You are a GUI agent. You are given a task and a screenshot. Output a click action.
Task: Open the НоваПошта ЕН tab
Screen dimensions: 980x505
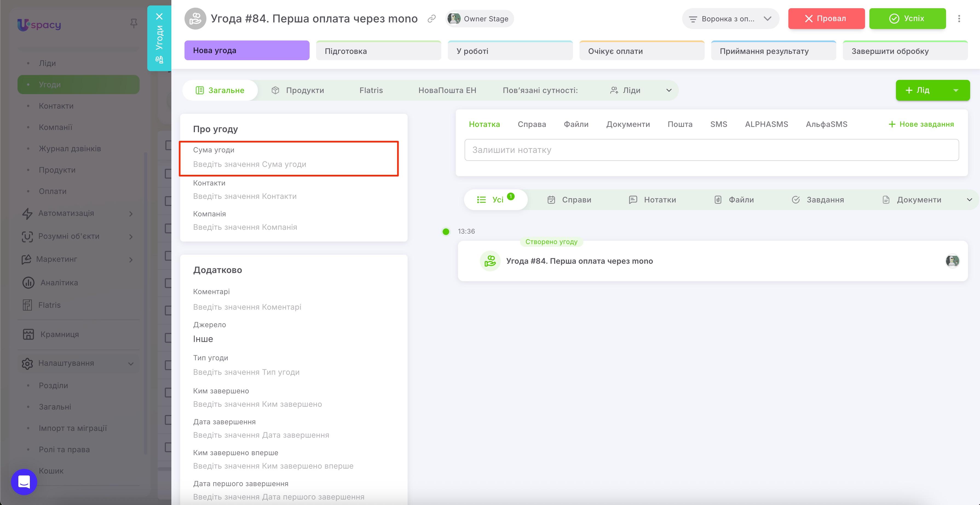(x=447, y=90)
